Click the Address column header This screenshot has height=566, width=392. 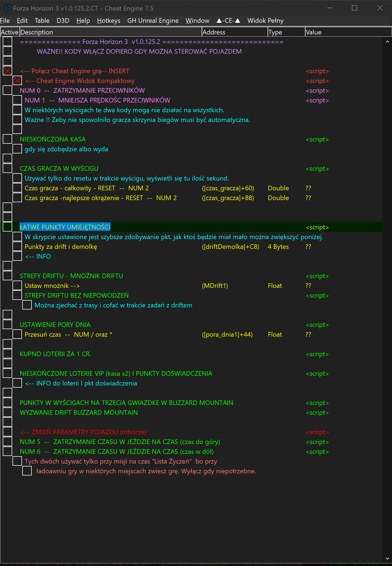coord(235,32)
